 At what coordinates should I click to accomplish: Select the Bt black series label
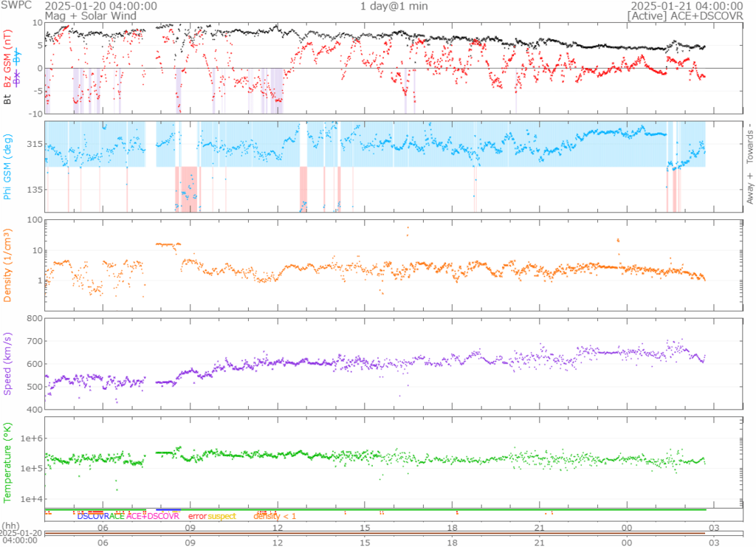point(8,97)
